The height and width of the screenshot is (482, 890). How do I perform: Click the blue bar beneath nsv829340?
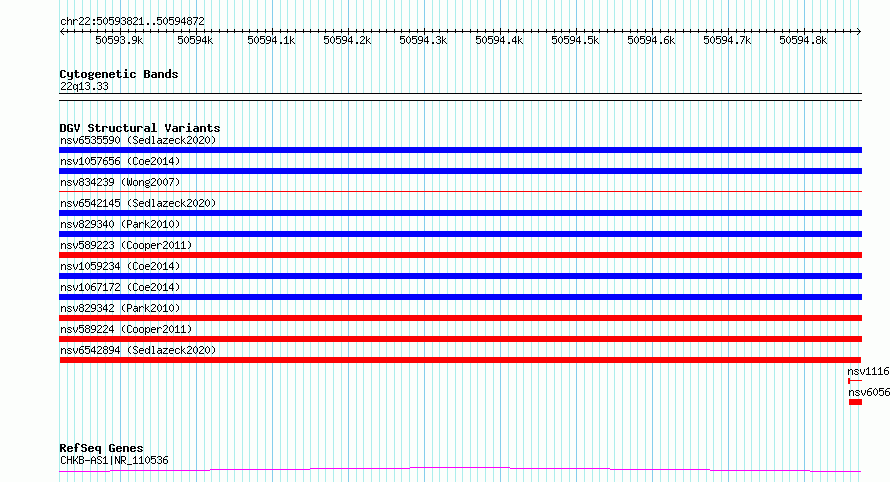(460, 234)
